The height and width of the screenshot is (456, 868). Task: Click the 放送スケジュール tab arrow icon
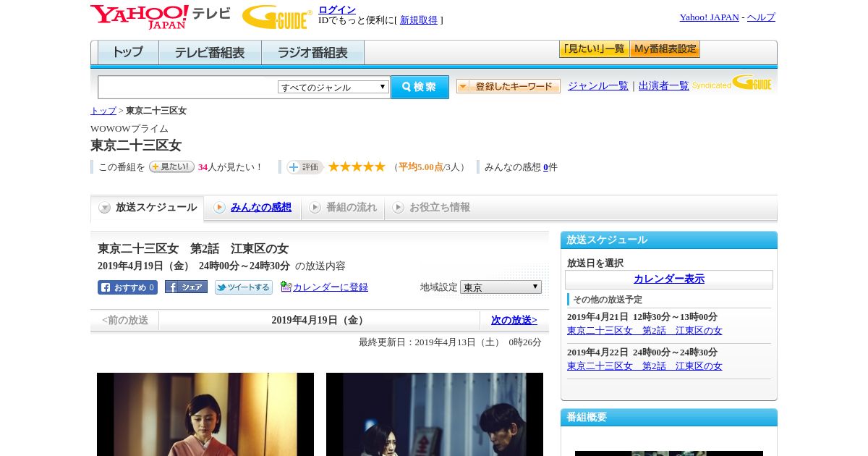click(x=105, y=208)
